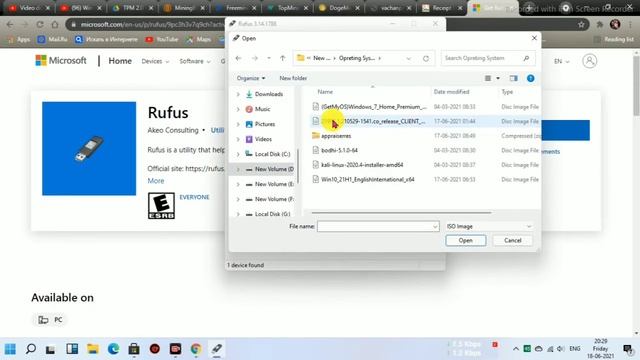640x360 pixels.
Task: Open Rufus from the taskbar
Action: [217, 349]
